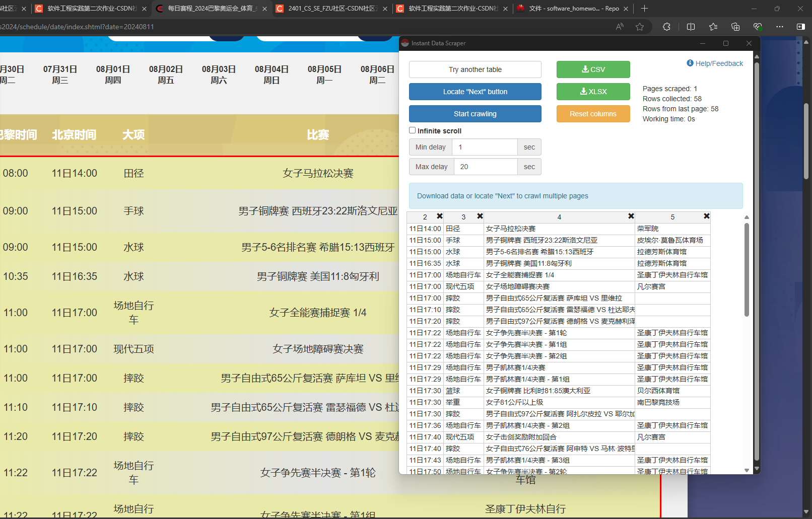Remove column 5 with its X icon

(707, 216)
